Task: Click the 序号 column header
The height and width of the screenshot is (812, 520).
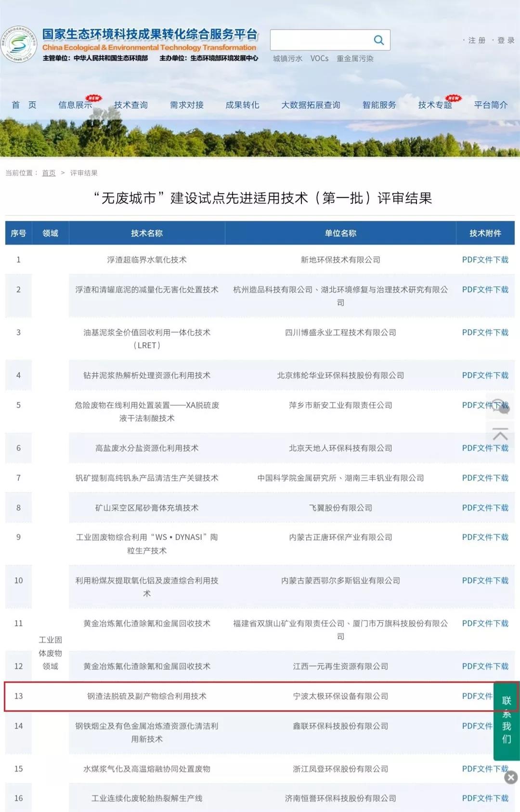Action: pyautogui.click(x=18, y=233)
